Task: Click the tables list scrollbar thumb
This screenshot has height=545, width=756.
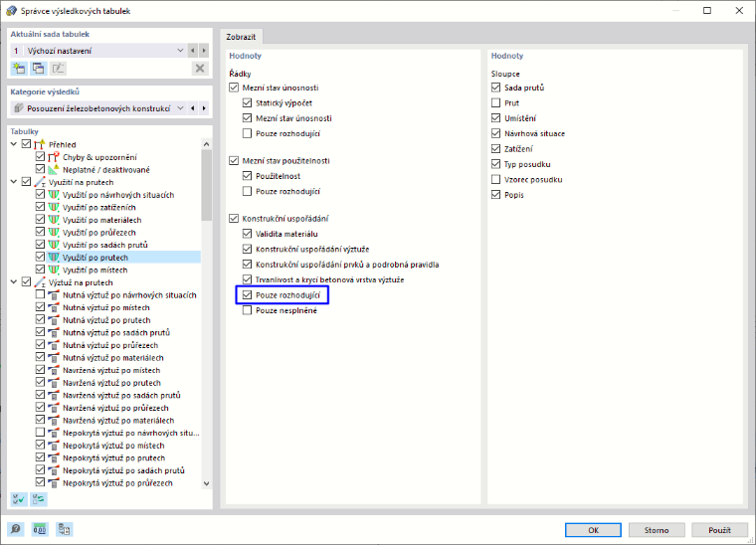Action: click(x=206, y=185)
